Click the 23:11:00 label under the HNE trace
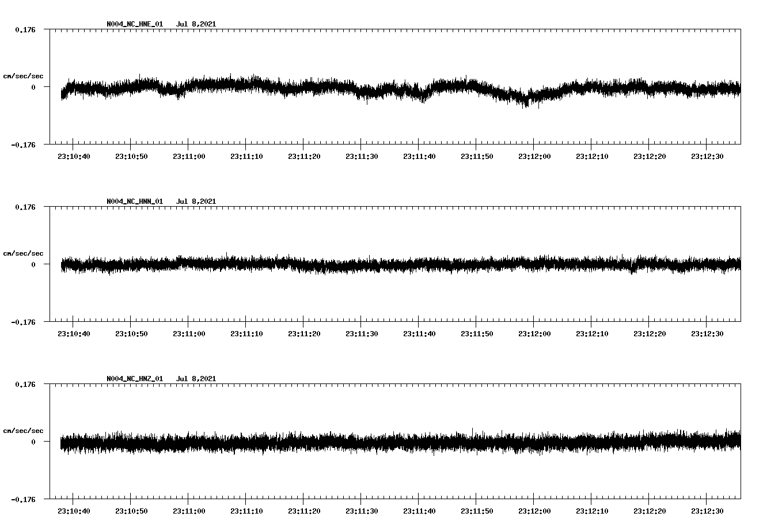Viewport: 782px width, 532px height. click(188, 155)
